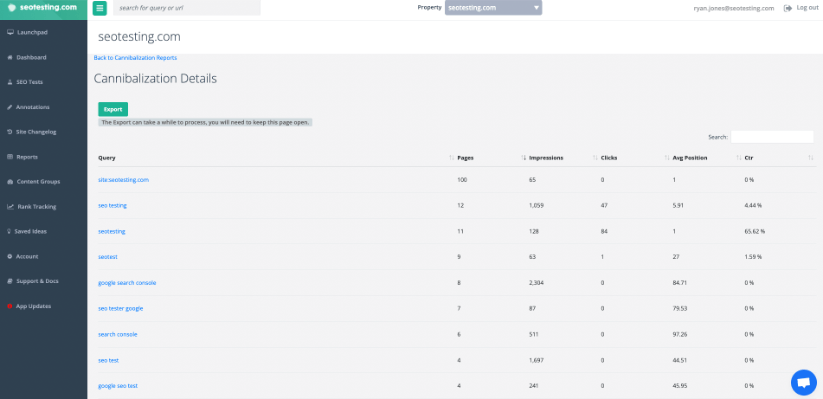Click the ryan.jones@seotesting.com account email
This screenshot has height=399, width=823.
tap(734, 8)
